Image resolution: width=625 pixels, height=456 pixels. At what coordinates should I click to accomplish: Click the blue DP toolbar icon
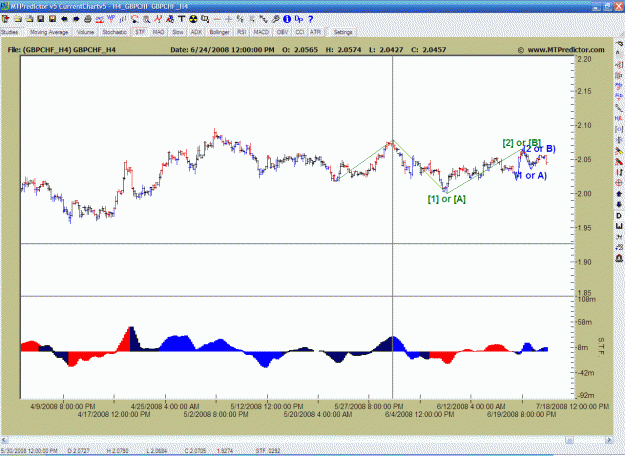(299, 19)
